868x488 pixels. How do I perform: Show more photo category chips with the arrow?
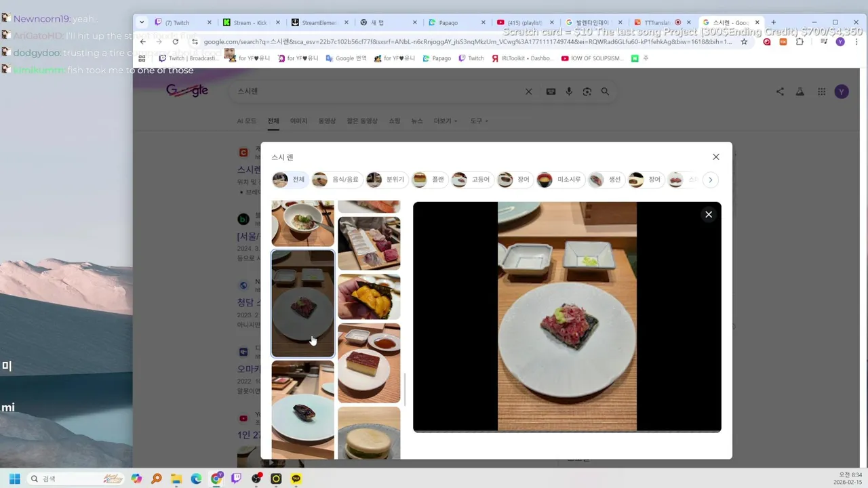pos(710,180)
